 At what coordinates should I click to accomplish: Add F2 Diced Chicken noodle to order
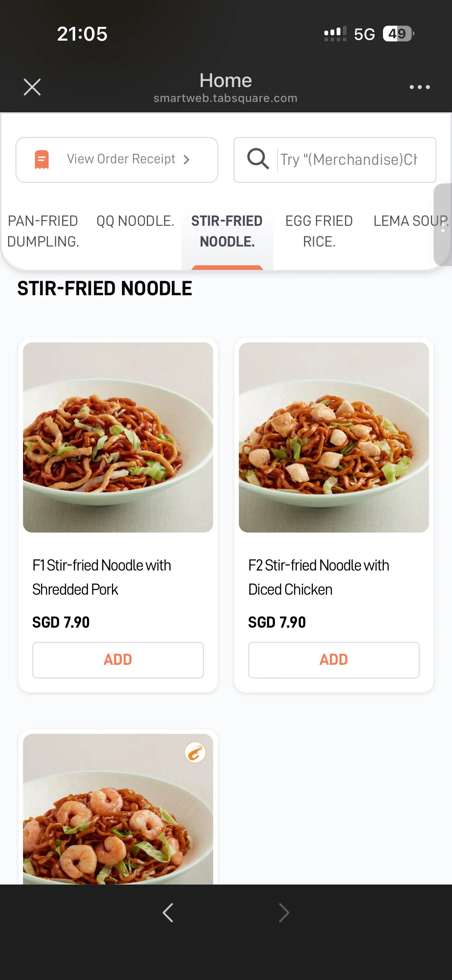334,660
